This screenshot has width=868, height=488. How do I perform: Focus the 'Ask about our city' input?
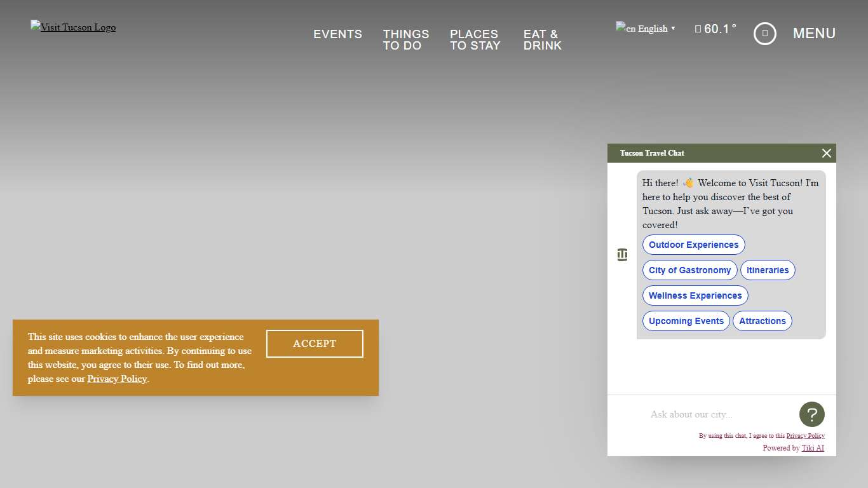(x=718, y=414)
